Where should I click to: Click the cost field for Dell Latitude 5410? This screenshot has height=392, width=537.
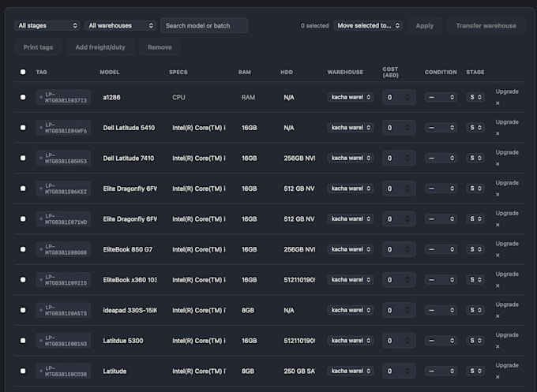tap(399, 128)
